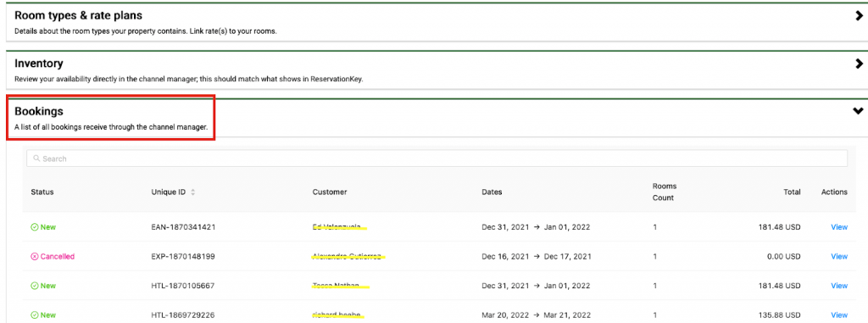
Task: Expand the Room types & rate plans section
Action: pyautogui.click(x=859, y=16)
